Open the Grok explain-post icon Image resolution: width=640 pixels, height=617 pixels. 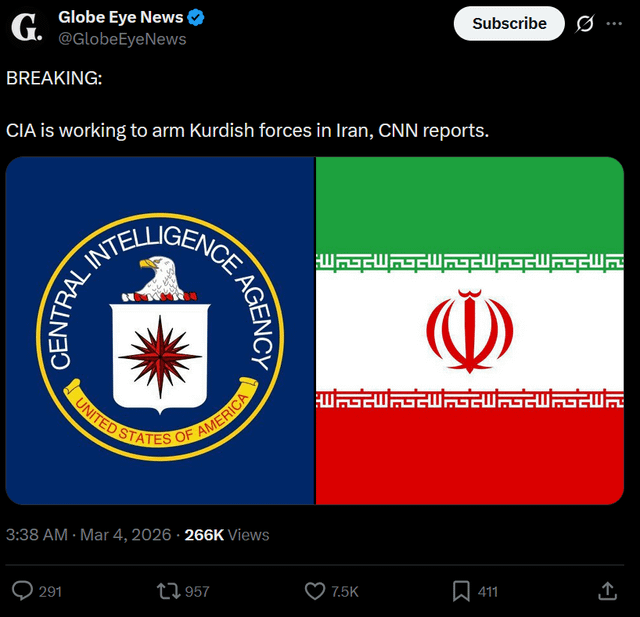tap(585, 23)
